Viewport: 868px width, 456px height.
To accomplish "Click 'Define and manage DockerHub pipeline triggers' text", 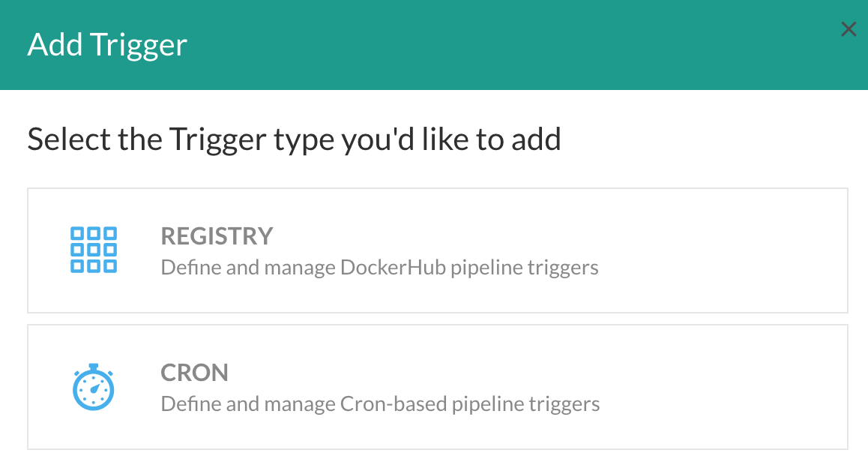I will pos(380,268).
